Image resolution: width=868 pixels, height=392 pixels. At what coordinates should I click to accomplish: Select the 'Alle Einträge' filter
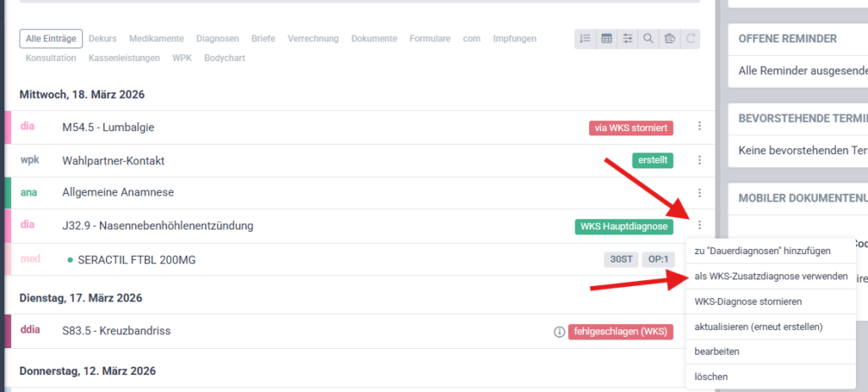point(51,38)
